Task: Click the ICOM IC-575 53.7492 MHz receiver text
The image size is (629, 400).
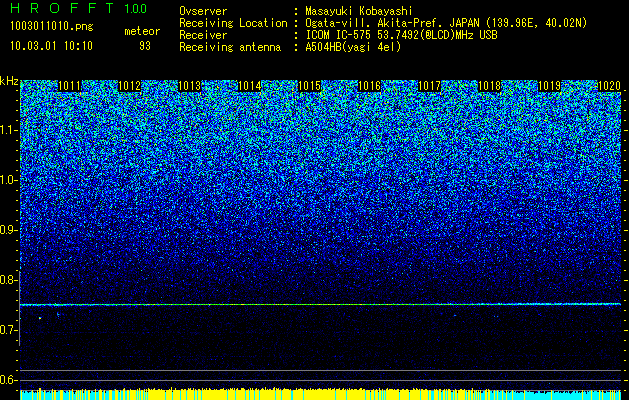Action: pos(401,35)
